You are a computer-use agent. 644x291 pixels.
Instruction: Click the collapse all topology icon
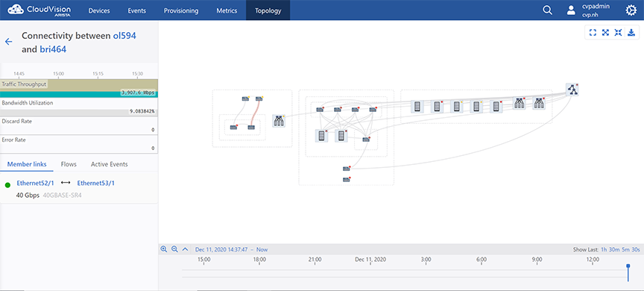point(618,33)
